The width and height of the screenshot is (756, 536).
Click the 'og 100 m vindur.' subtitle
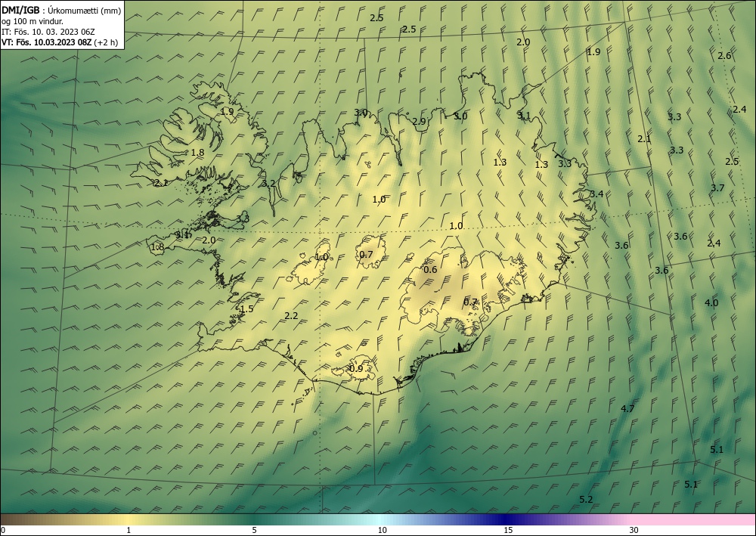(x=33, y=21)
